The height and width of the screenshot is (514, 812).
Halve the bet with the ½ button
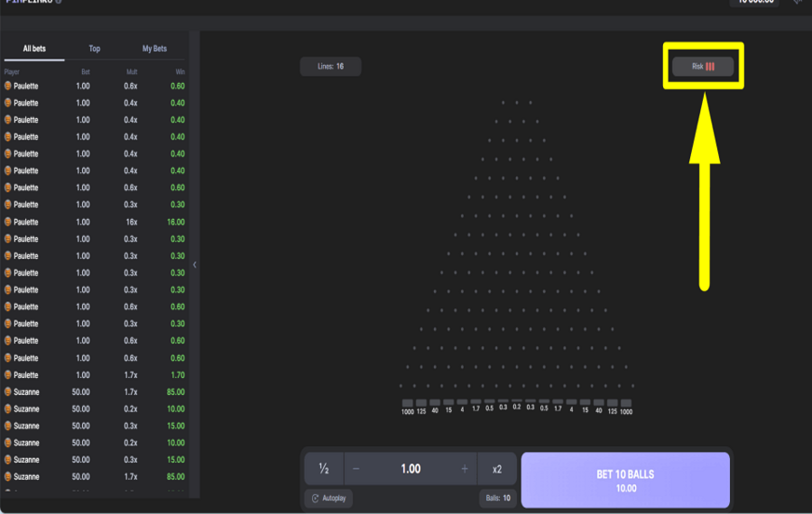coord(323,469)
